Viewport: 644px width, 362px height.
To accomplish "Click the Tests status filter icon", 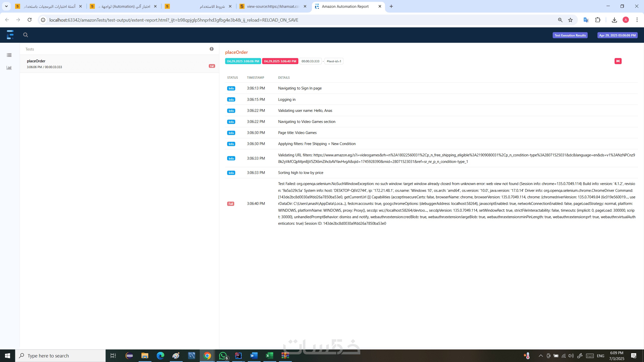I will (x=212, y=49).
